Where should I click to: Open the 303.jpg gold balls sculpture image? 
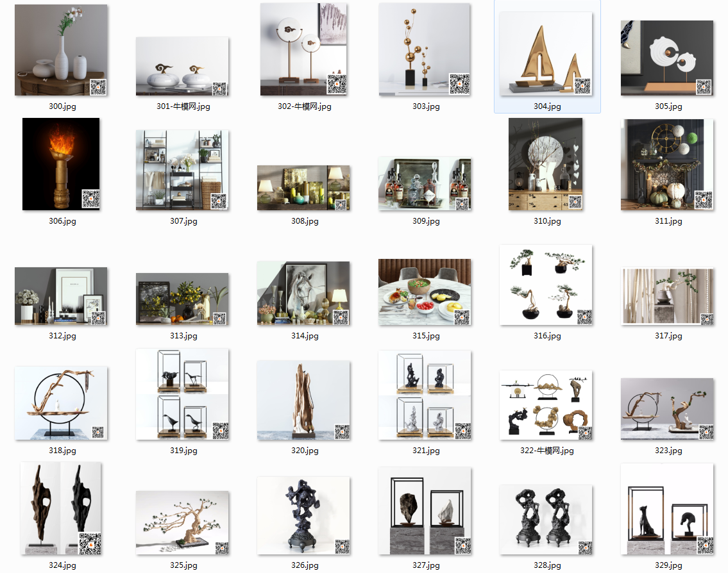[425, 50]
